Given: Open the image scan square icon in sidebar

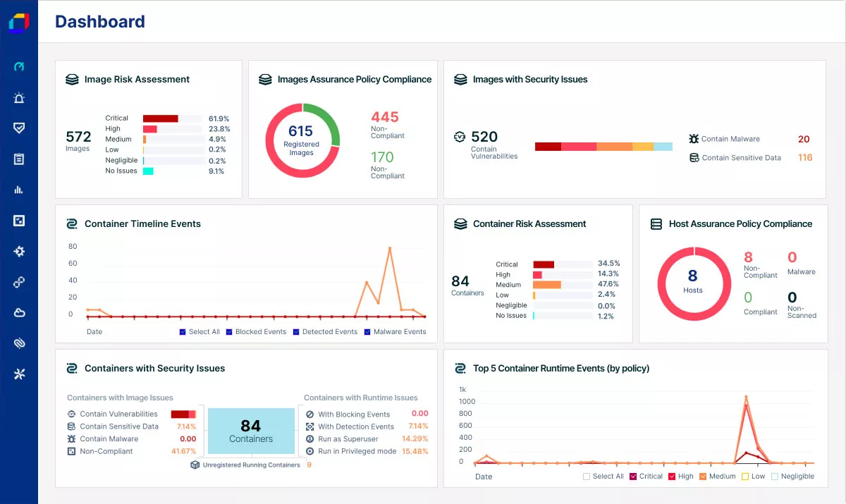Looking at the screenshot, I should 19,221.
